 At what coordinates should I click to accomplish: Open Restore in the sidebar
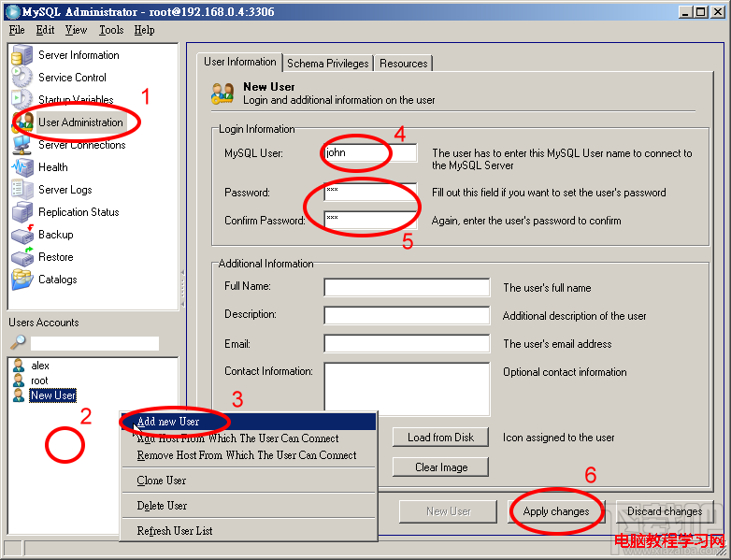56,257
